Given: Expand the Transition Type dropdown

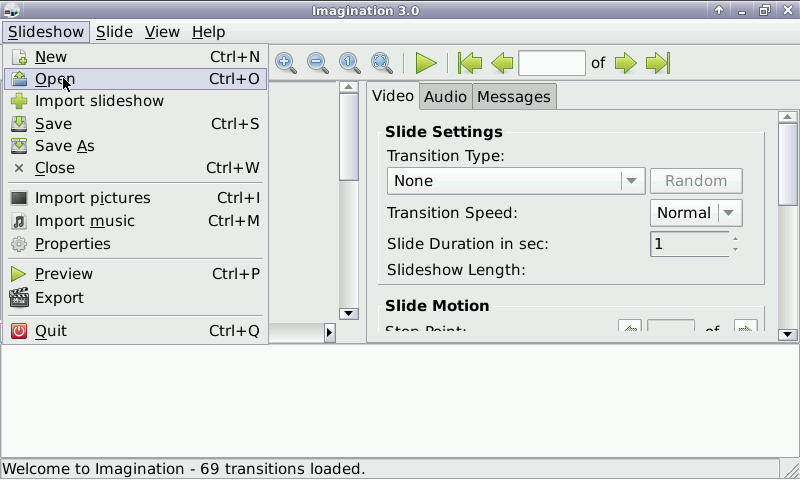Looking at the screenshot, I should 516,181.
